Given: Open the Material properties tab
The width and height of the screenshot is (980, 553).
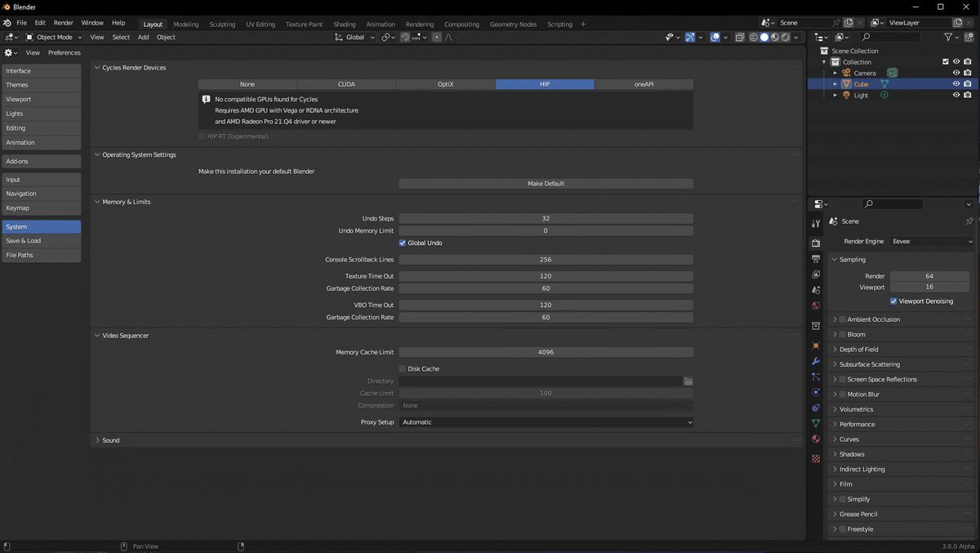Looking at the screenshot, I should click(x=815, y=439).
